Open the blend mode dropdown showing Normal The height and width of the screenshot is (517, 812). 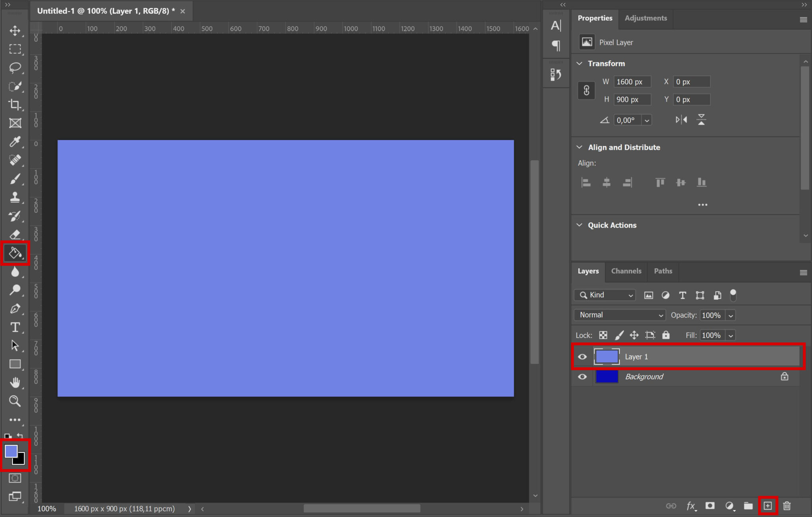tap(619, 315)
